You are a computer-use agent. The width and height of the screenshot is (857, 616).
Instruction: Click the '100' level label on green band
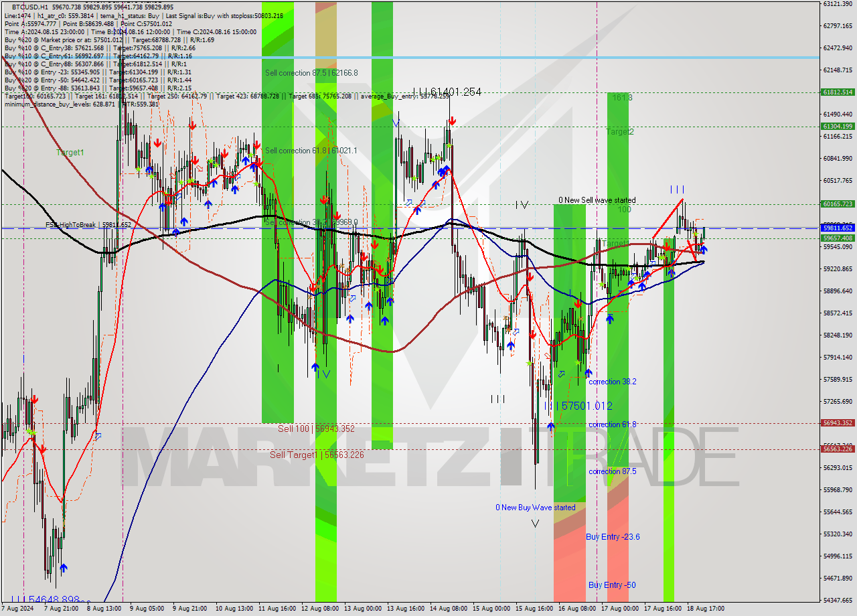pyautogui.click(x=624, y=210)
